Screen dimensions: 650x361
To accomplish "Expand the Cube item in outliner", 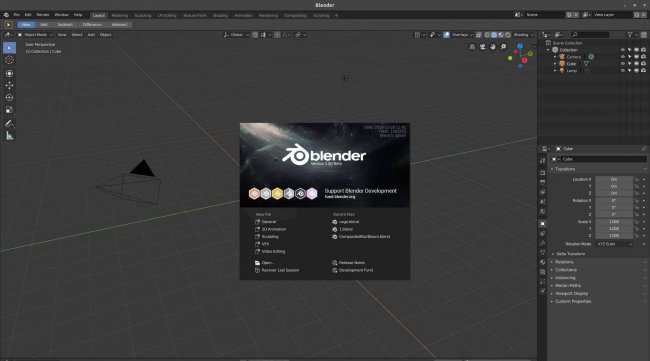I will click(x=555, y=64).
